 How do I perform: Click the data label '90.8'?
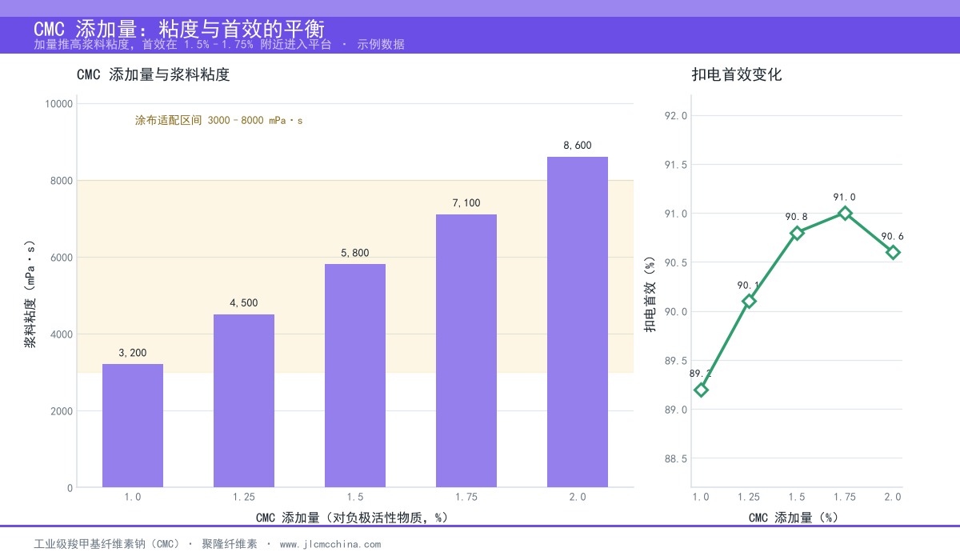click(797, 217)
